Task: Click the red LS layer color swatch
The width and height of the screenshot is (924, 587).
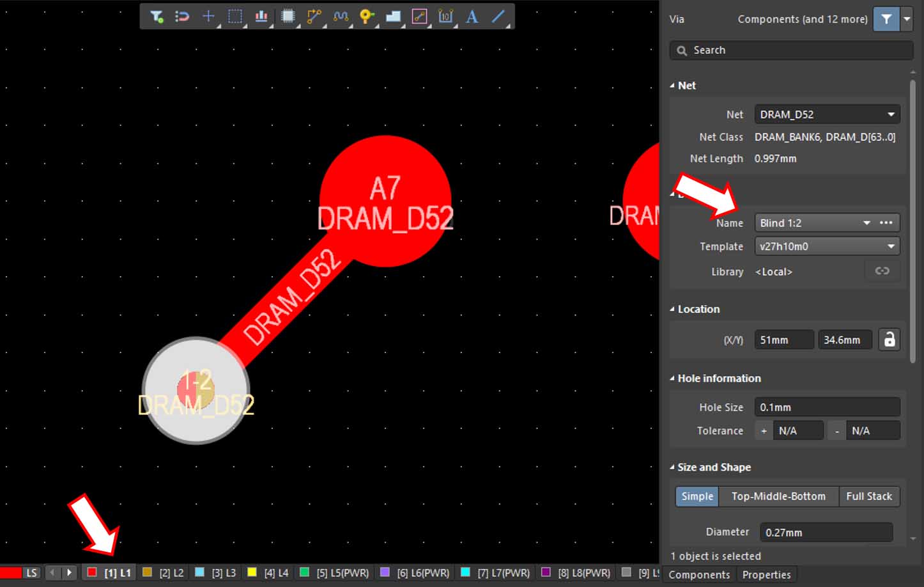Action: click(x=11, y=572)
